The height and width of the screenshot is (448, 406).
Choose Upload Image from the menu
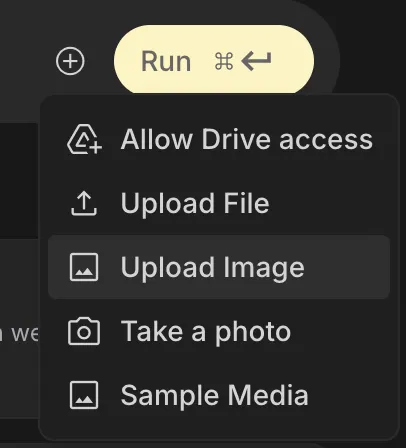[x=219, y=267]
